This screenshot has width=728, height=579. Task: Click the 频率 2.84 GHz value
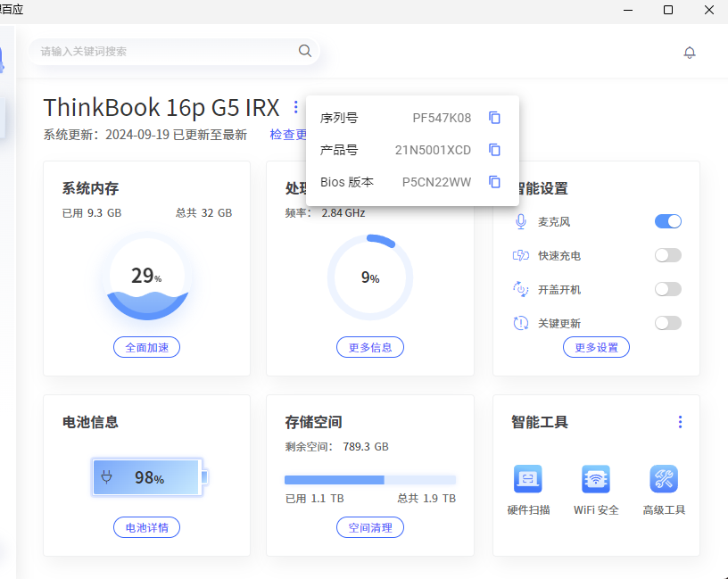click(343, 213)
